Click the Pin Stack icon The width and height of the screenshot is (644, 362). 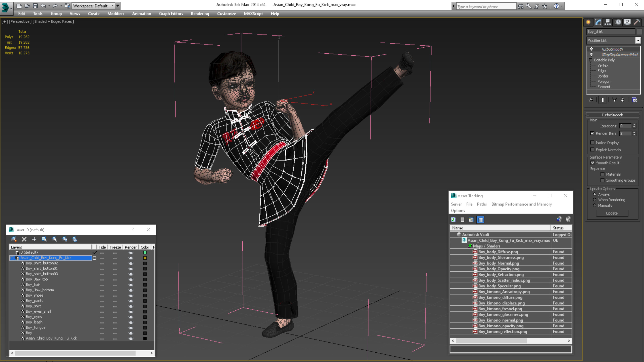click(591, 100)
